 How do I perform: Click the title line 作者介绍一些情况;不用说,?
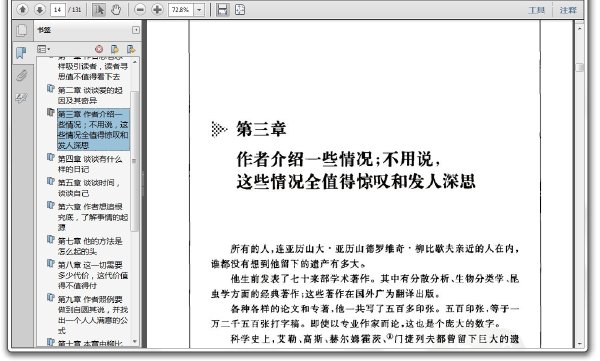(x=338, y=158)
